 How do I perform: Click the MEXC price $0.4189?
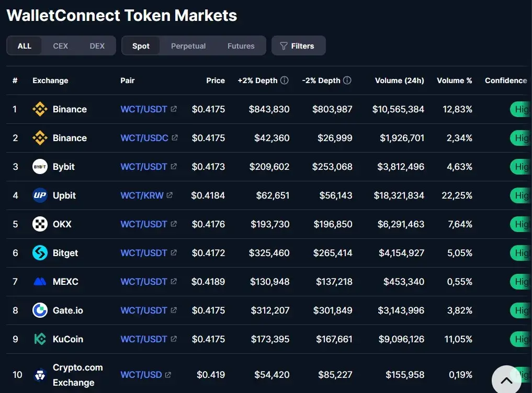coord(208,282)
